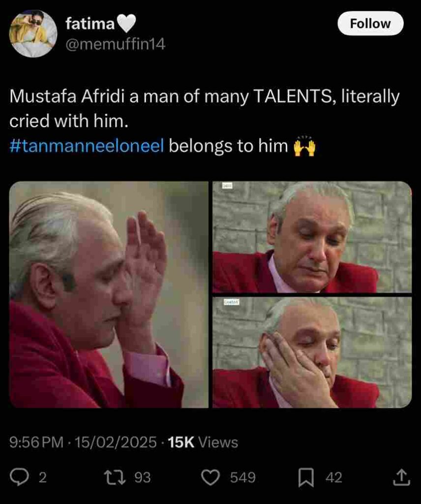The height and width of the screenshot is (504, 421).
Task: Open the large left crying photo
Action: pyautogui.click(x=109, y=294)
